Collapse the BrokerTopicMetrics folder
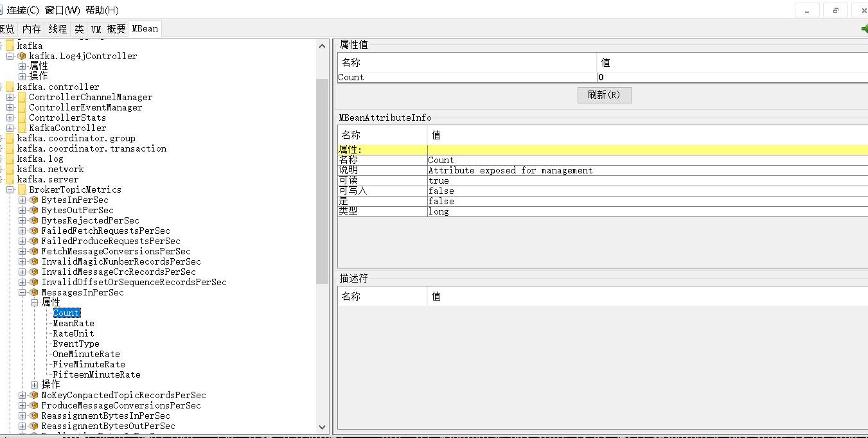Viewport: 868px width, 438px height. point(10,189)
